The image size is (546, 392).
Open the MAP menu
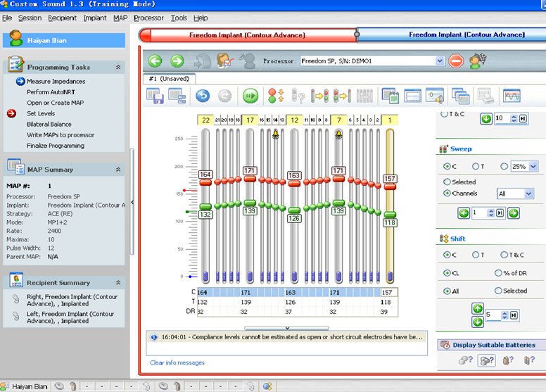[x=120, y=18]
